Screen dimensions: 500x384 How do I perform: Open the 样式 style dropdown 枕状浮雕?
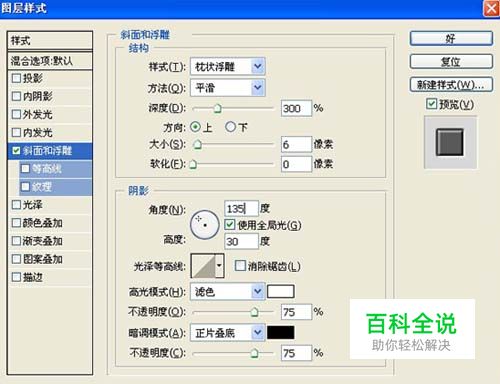pos(228,67)
